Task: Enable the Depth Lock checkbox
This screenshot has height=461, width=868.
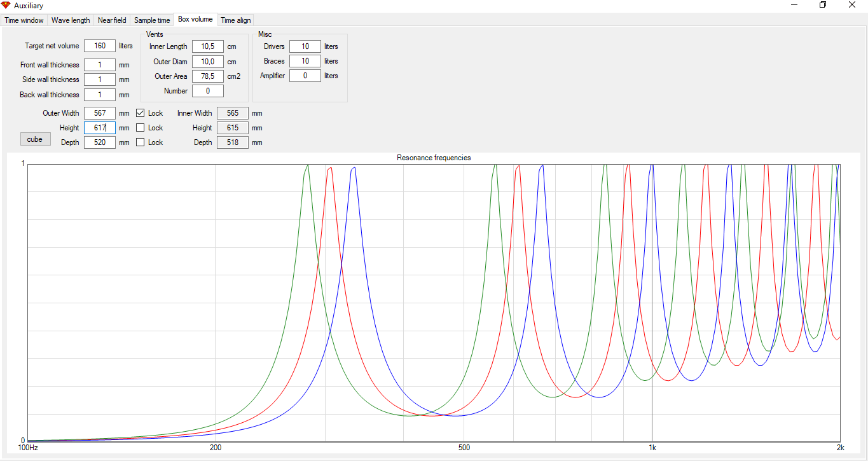Action: coord(141,142)
